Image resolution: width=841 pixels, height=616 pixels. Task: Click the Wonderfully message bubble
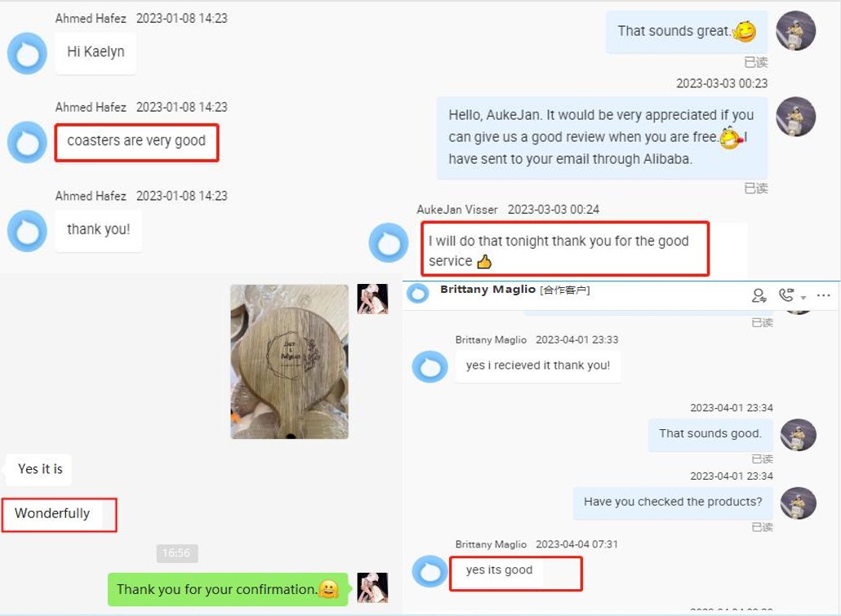pos(52,514)
